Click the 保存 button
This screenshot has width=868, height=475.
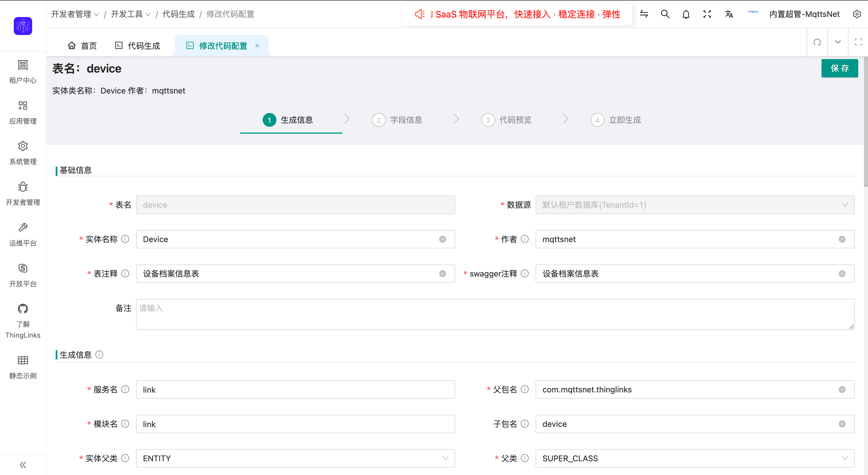tap(839, 68)
